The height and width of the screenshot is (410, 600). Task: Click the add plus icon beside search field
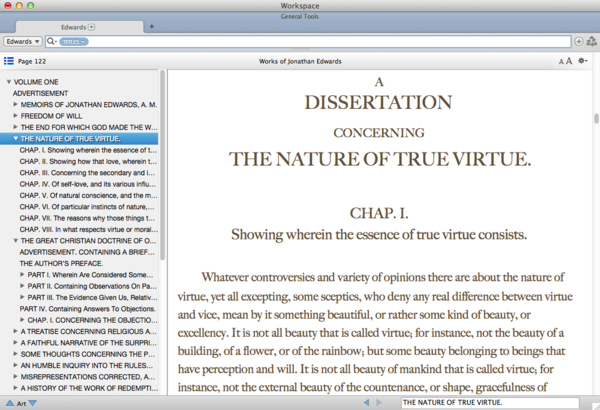tap(579, 41)
